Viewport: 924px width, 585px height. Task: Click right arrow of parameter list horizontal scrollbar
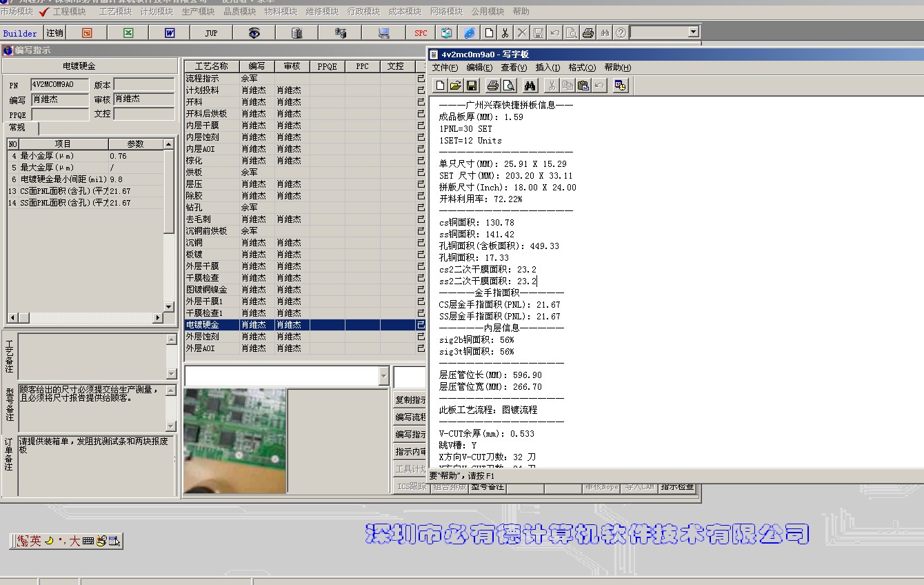point(158,317)
